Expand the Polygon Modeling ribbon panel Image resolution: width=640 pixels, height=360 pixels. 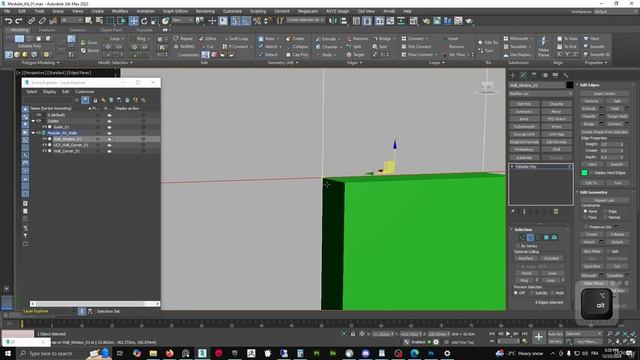coord(40,62)
